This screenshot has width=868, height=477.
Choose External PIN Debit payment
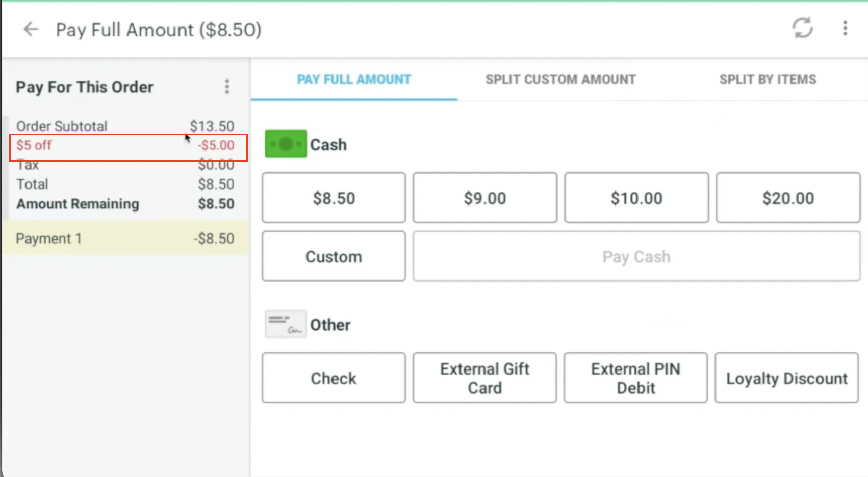click(635, 378)
